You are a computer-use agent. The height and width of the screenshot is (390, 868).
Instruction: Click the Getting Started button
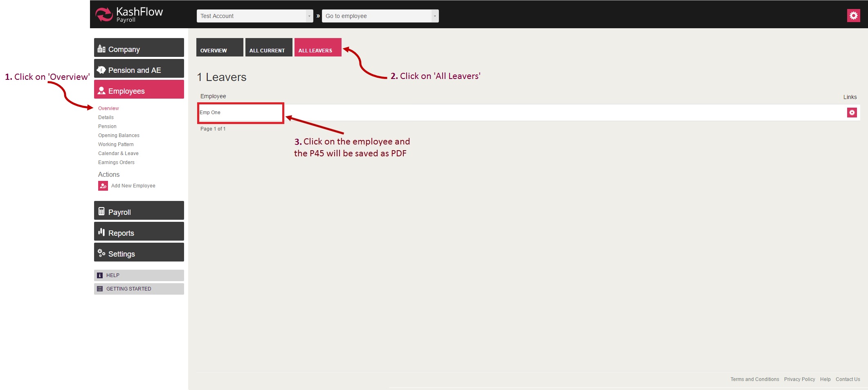(139, 289)
